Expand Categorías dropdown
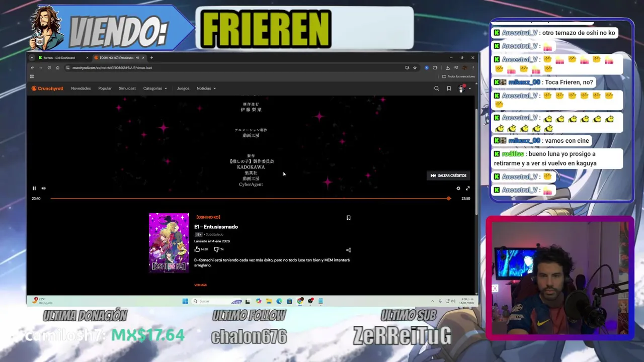The height and width of the screenshot is (362, 644). pyautogui.click(x=155, y=88)
